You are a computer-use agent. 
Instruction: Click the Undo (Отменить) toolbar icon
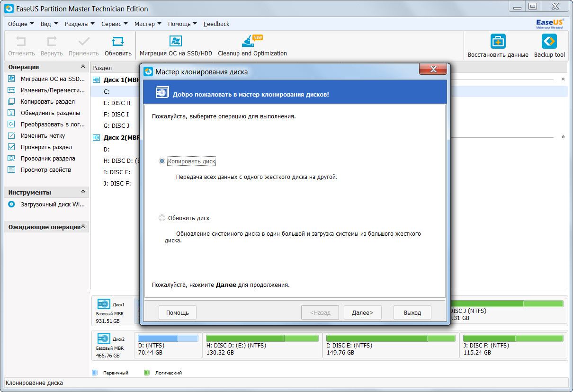click(x=21, y=41)
